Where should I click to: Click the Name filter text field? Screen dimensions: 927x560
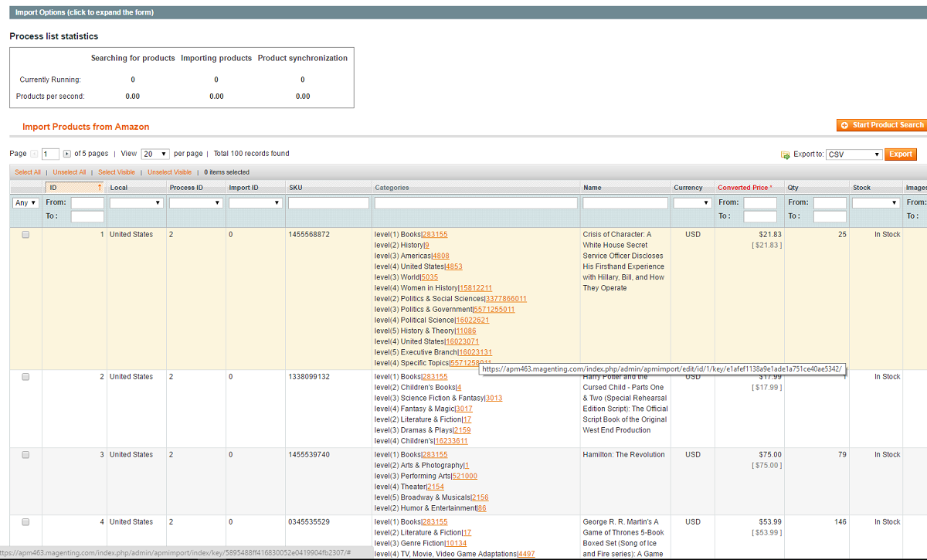tap(626, 203)
